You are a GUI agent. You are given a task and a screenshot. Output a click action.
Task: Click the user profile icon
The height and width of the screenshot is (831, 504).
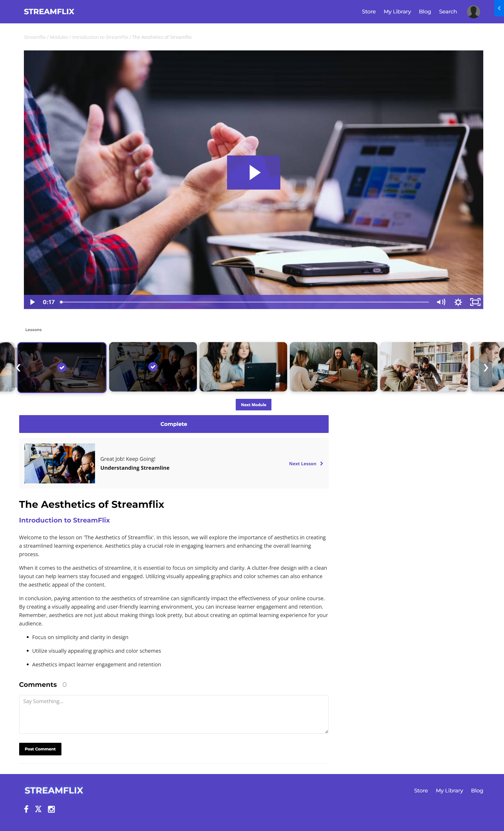pos(473,11)
